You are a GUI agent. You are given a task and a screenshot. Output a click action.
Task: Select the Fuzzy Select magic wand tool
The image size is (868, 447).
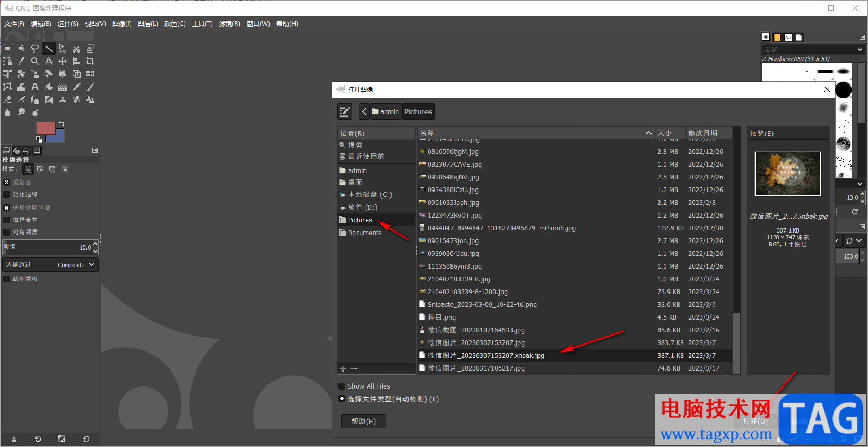pyautogui.click(x=49, y=48)
